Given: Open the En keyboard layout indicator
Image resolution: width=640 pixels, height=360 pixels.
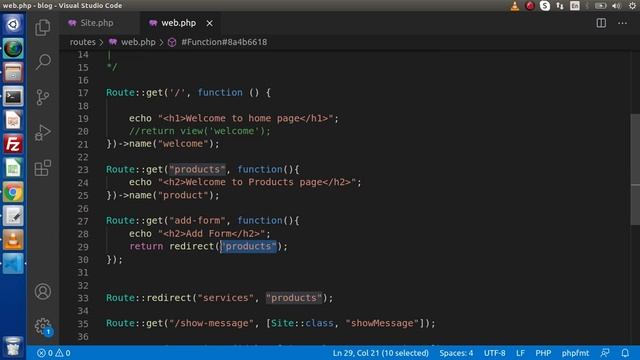Looking at the screenshot, I should pyautogui.click(x=575, y=6).
